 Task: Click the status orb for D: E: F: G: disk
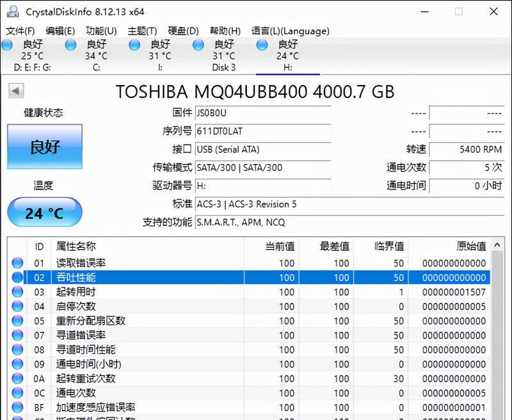(7, 45)
